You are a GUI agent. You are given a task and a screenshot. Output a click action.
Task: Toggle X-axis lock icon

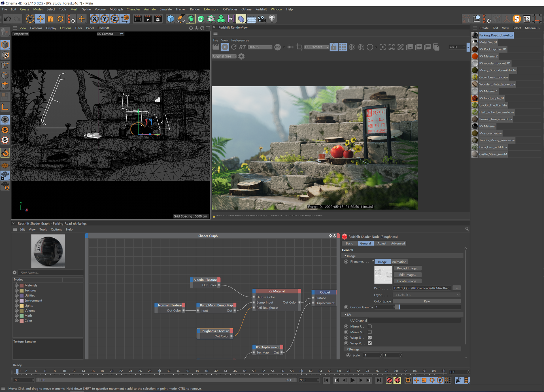click(94, 19)
